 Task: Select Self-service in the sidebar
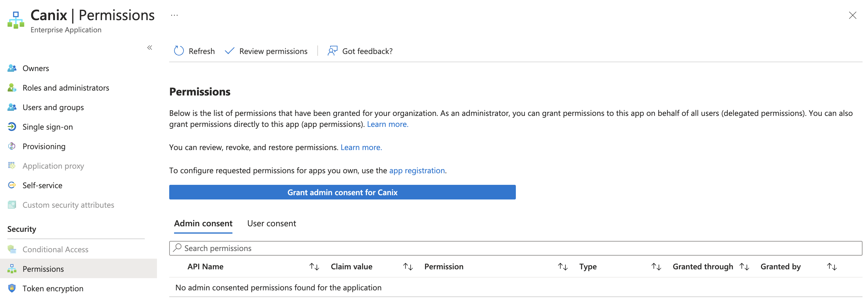pos(42,185)
